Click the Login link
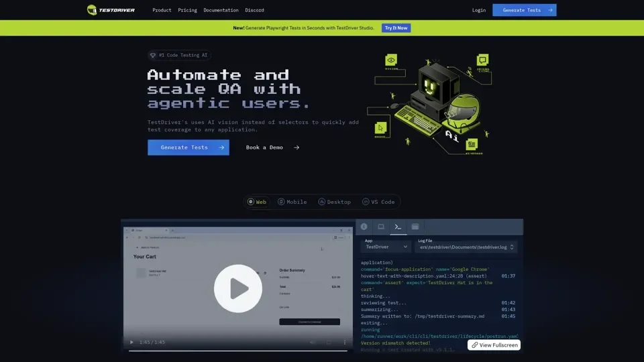The height and width of the screenshot is (362, 644). 479,10
